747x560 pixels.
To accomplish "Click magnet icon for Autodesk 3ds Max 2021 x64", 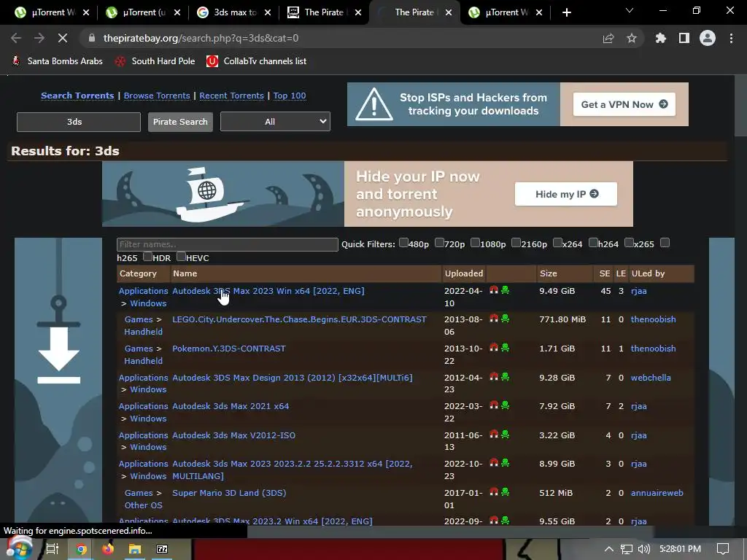I will (x=494, y=405).
